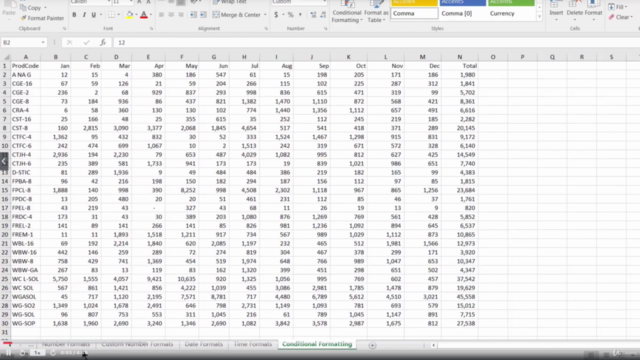Apply comma style button
The width and height of the screenshot is (640, 360).
point(300,15)
